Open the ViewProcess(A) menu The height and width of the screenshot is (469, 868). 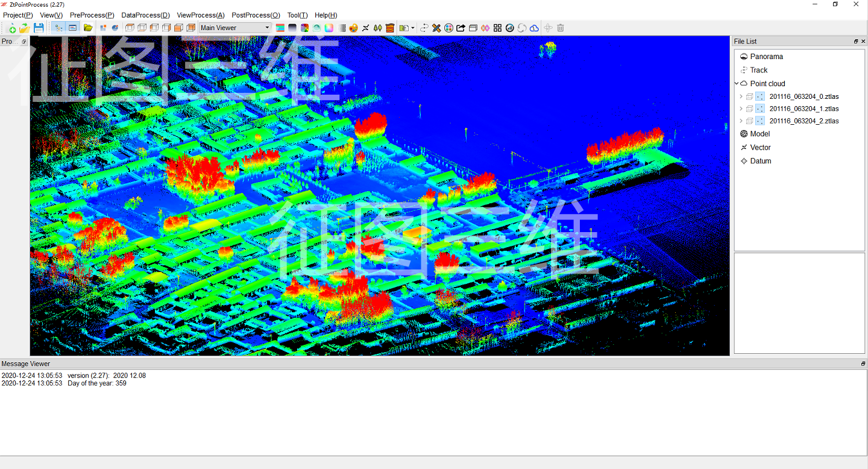pos(201,15)
